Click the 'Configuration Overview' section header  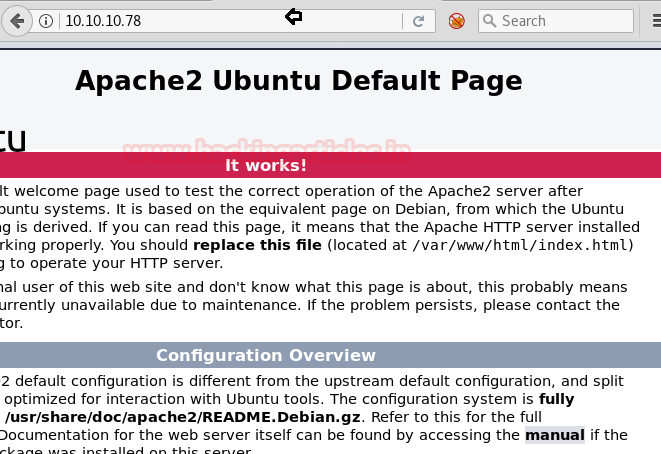pos(266,355)
